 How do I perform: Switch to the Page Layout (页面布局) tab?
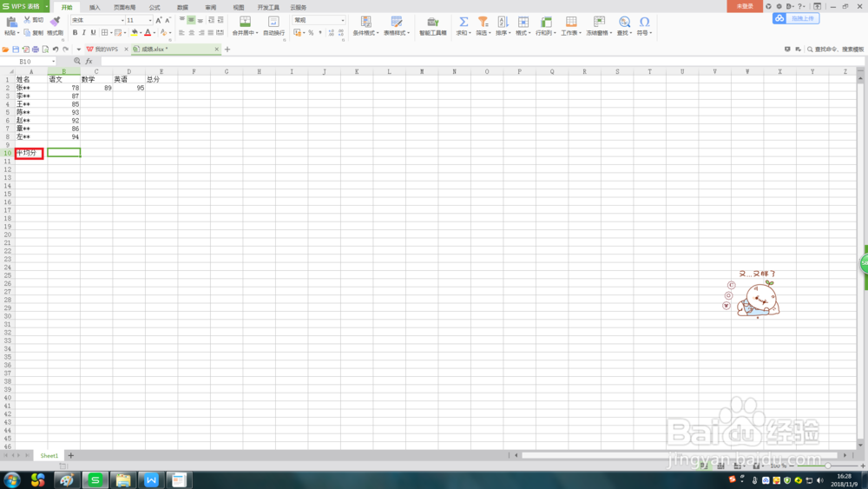[124, 7]
